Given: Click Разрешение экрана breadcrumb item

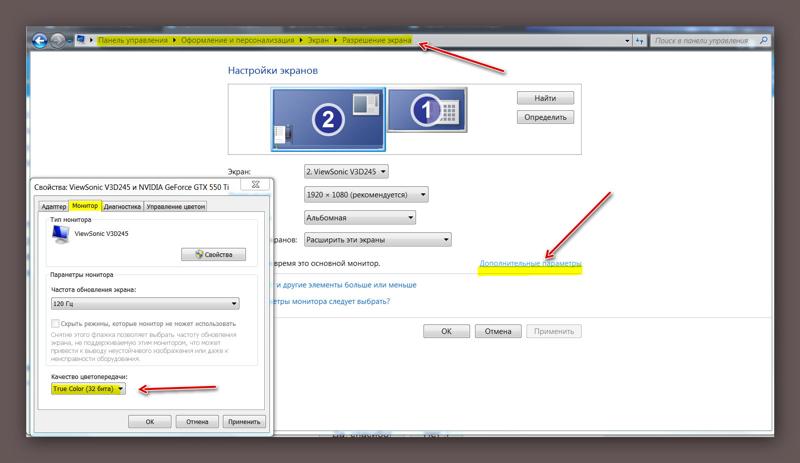Looking at the screenshot, I should tap(377, 40).
